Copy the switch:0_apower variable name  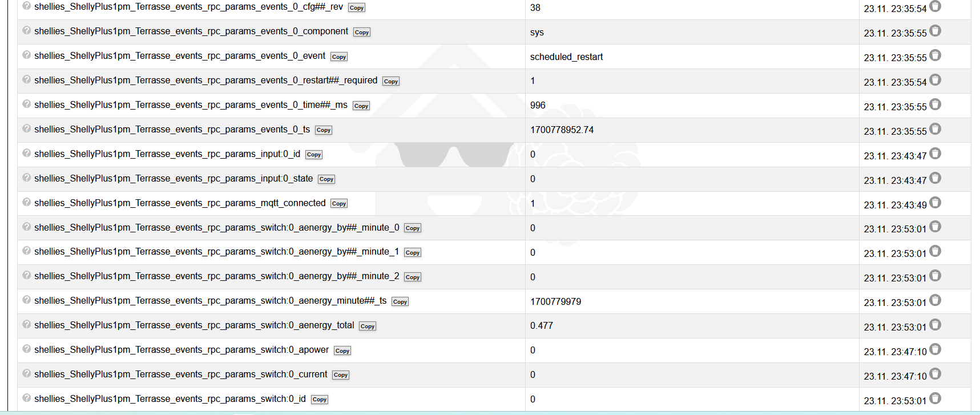point(342,351)
